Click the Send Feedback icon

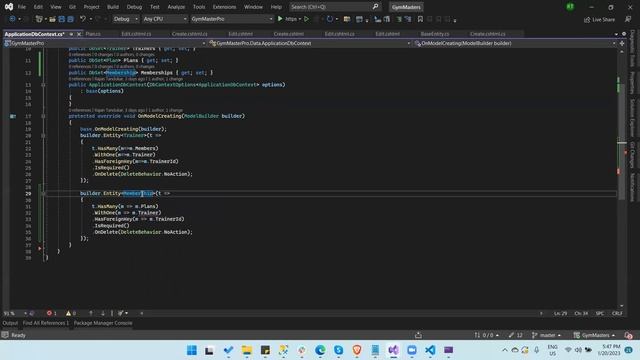coord(628,19)
